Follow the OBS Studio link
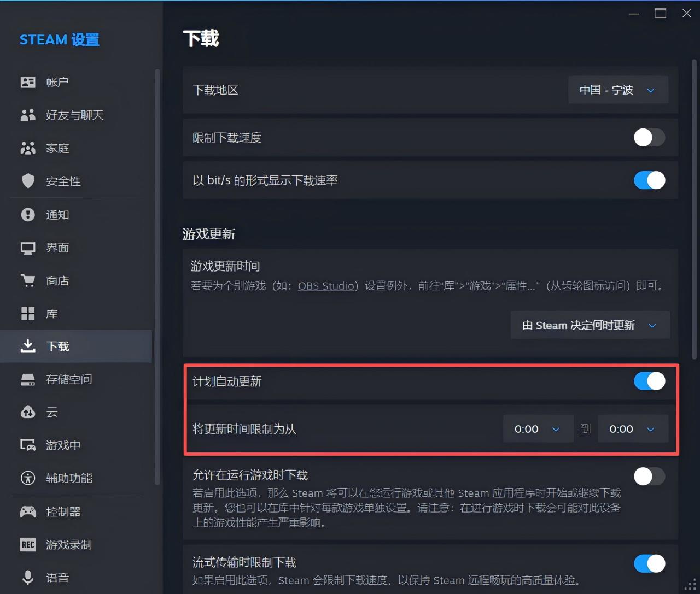Image resolution: width=700 pixels, height=594 pixels. tap(326, 286)
